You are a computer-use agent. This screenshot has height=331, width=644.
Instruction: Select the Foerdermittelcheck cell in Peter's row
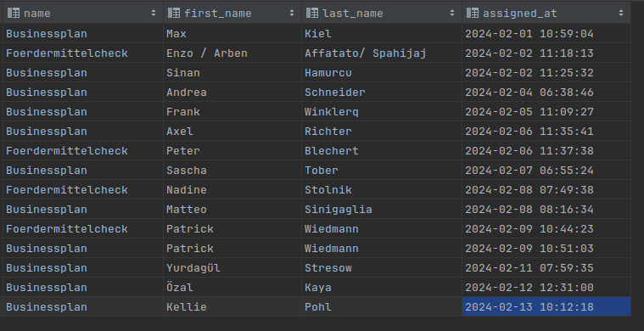point(83,151)
